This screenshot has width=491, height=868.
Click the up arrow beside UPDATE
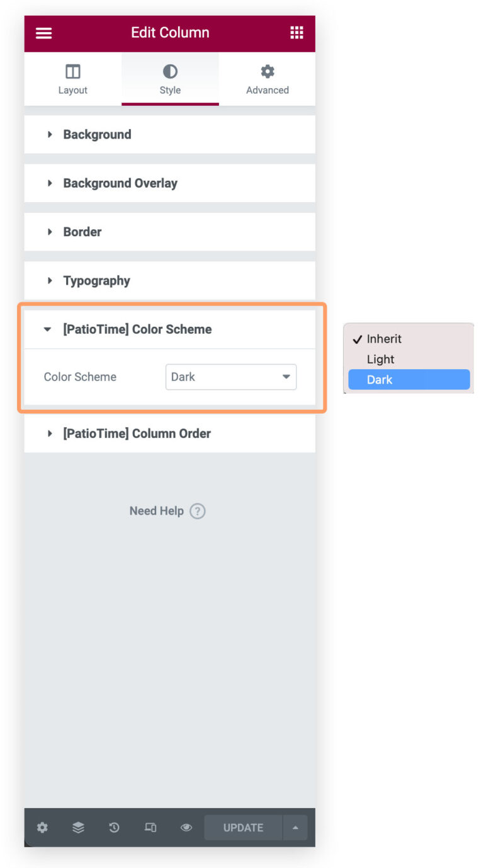pyautogui.click(x=295, y=828)
